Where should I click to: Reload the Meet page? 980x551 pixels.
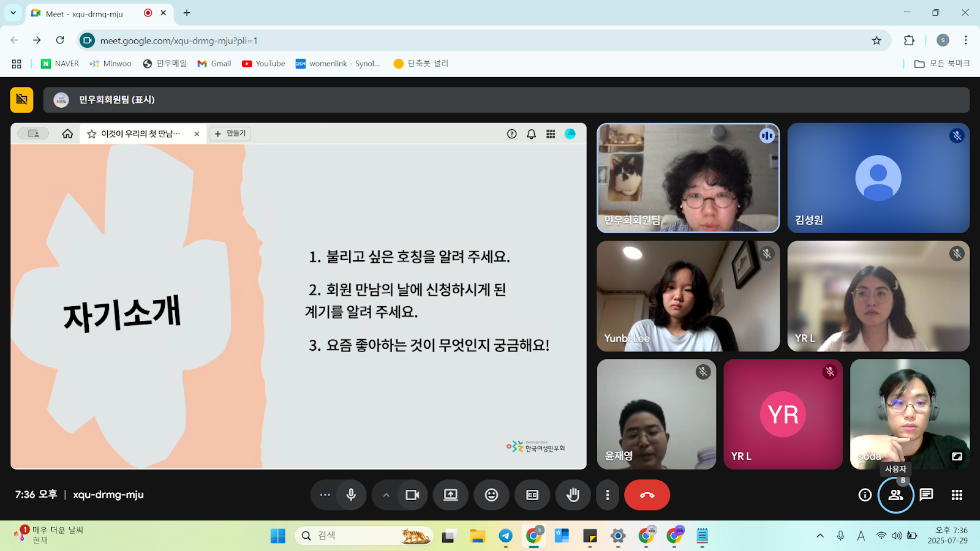[x=60, y=40]
